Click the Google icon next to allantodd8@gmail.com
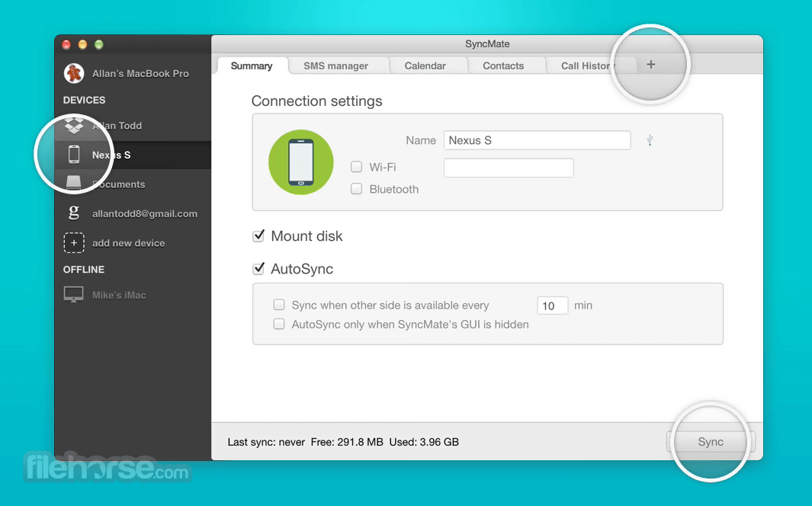The height and width of the screenshot is (506, 812). 73,213
